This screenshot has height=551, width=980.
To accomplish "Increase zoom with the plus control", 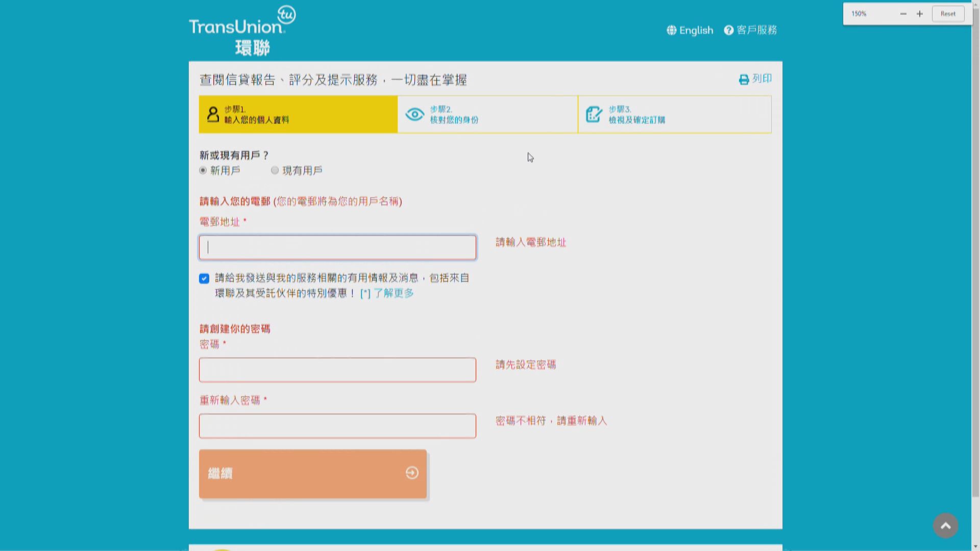I will point(920,14).
